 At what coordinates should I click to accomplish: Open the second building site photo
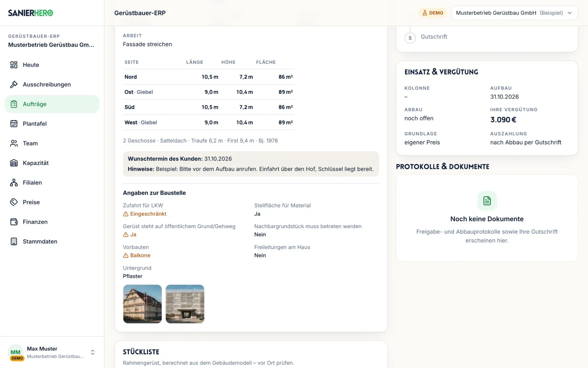point(185,304)
